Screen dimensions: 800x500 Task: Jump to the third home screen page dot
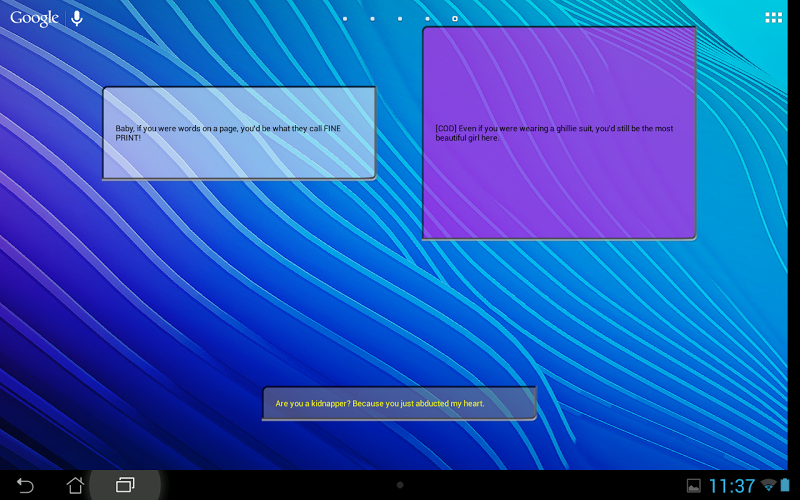[400, 19]
